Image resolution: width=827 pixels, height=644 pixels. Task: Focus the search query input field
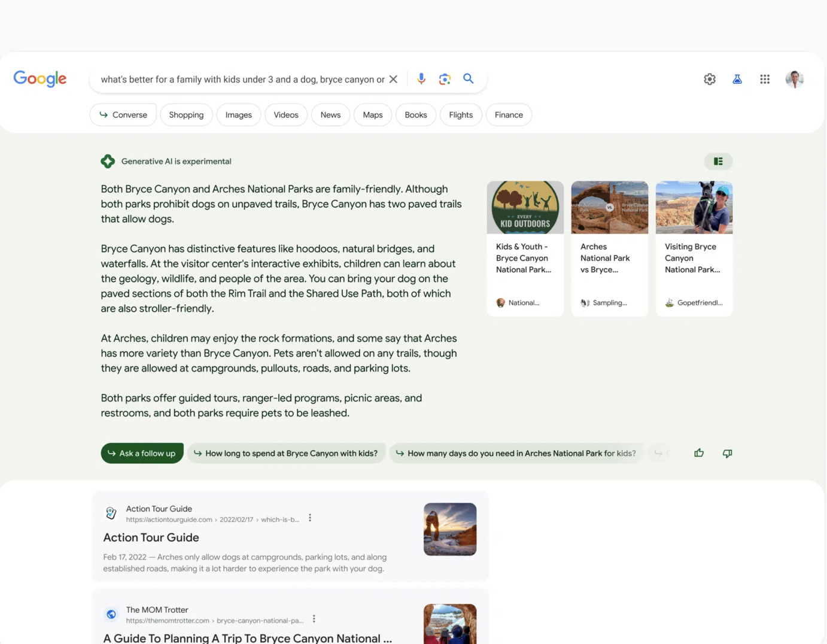coord(242,79)
